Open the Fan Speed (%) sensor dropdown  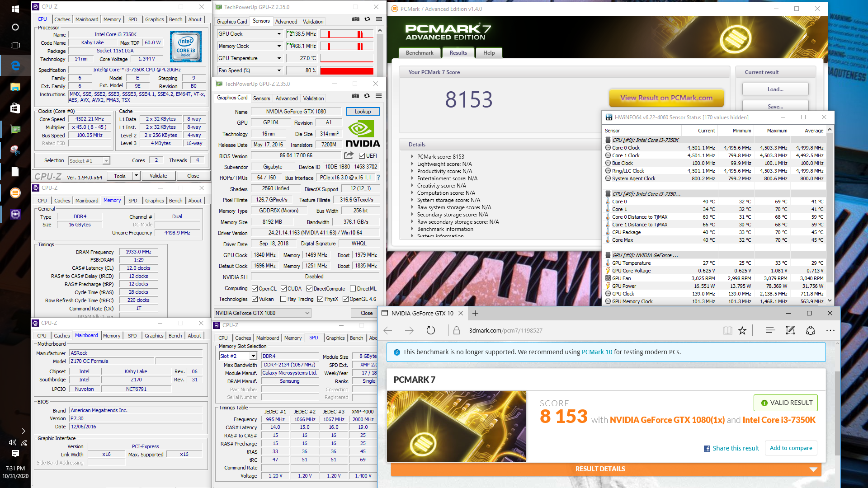point(279,70)
